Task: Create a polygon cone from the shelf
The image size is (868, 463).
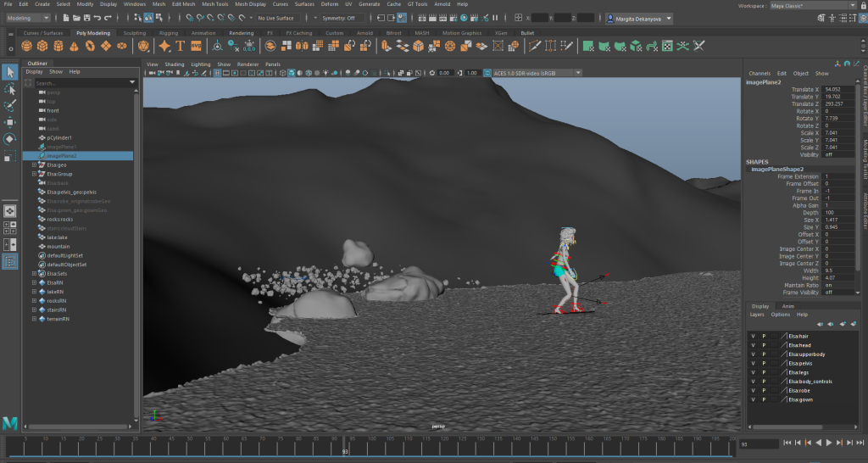Action: 75,46
